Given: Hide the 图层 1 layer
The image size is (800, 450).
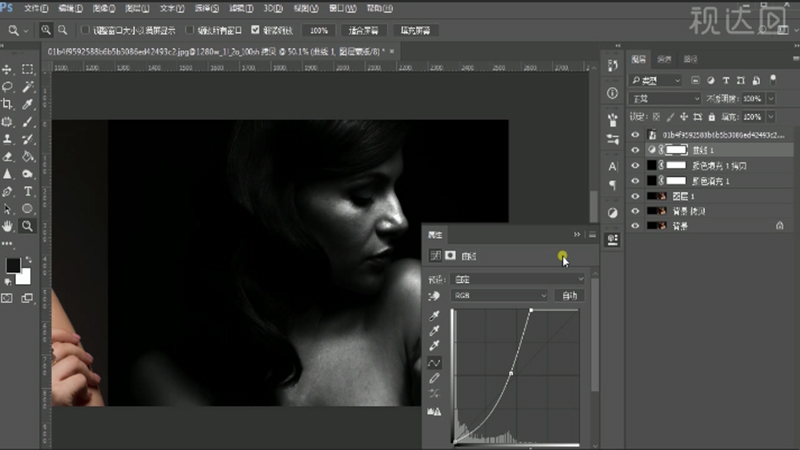Looking at the screenshot, I should (635, 196).
